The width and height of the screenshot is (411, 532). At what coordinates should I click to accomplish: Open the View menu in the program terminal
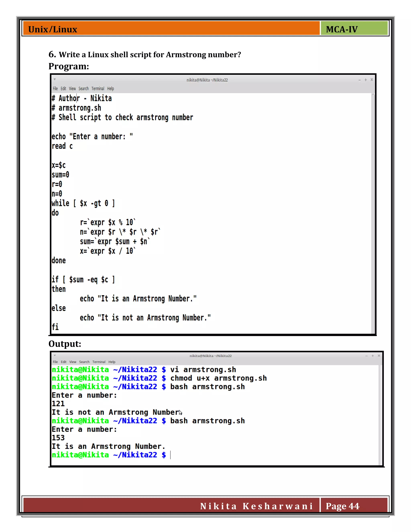click(x=72, y=89)
